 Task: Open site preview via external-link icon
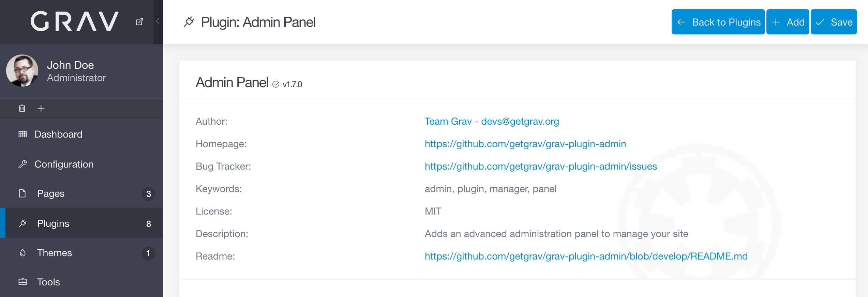140,21
